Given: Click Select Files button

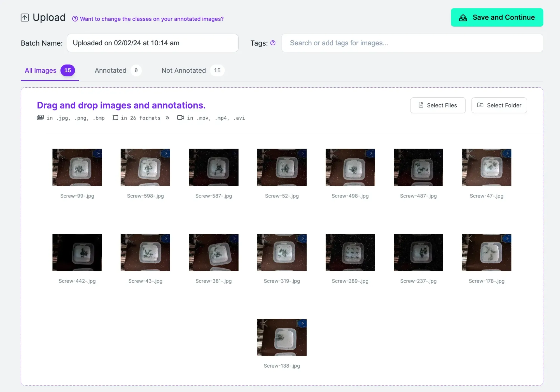Looking at the screenshot, I should [438, 105].
